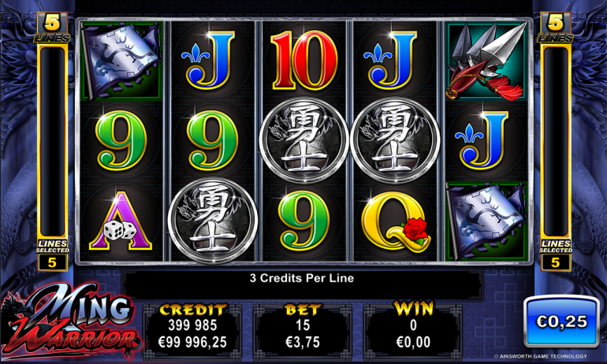607x364 pixels.
Task: Click the green 9 on first reel
Action: tap(121, 140)
